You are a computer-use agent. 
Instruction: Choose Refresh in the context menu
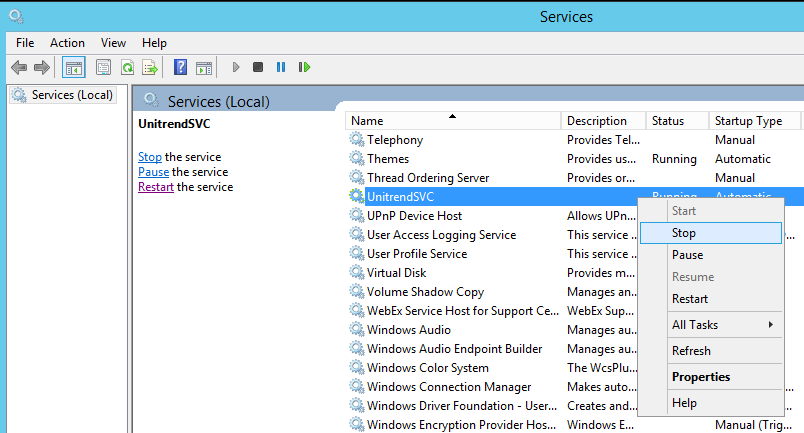[711, 351]
